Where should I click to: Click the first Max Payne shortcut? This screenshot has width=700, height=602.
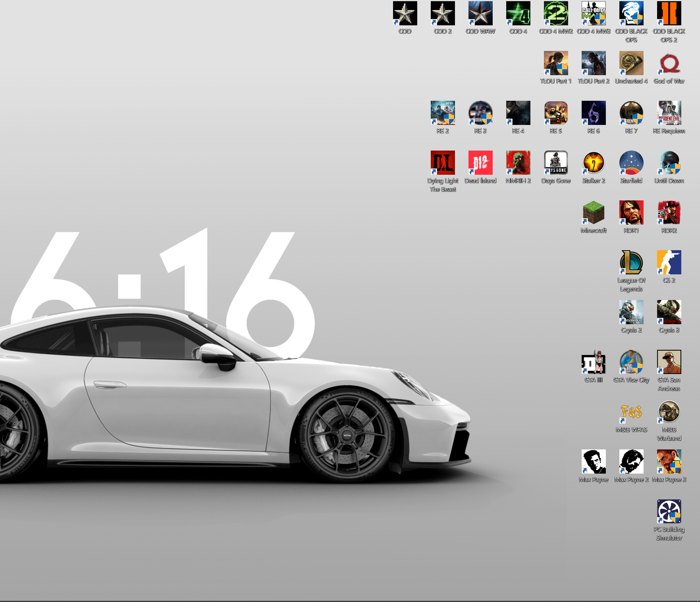[x=593, y=462]
